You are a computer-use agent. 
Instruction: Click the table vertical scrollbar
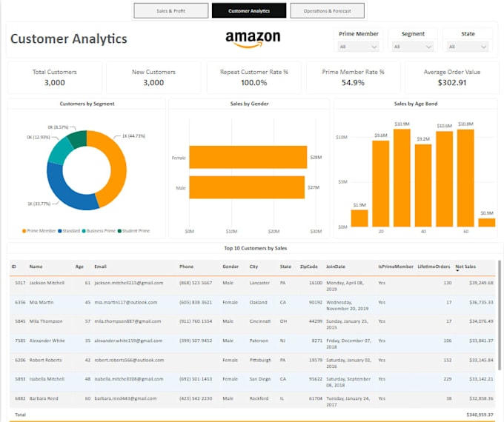point(500,315)
